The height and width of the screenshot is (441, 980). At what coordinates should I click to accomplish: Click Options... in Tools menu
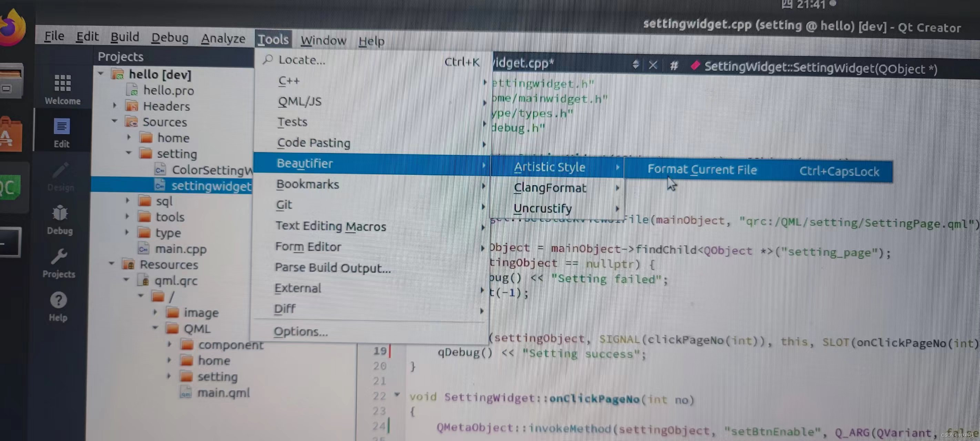click(x=300, y=331)
